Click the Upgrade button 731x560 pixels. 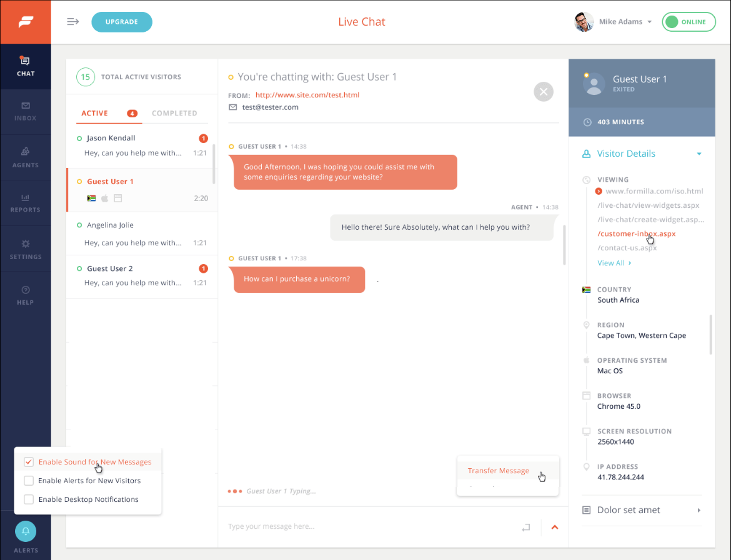click(x=122, y=22)
